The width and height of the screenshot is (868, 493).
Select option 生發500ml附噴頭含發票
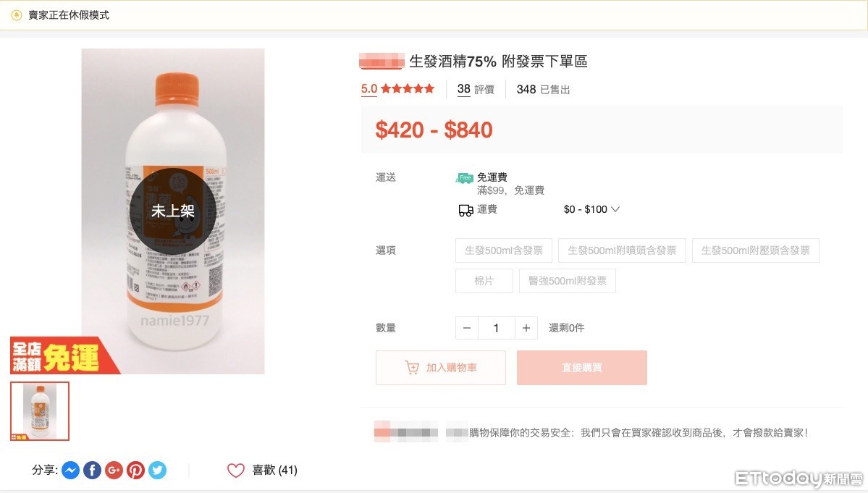click(622, 250)
